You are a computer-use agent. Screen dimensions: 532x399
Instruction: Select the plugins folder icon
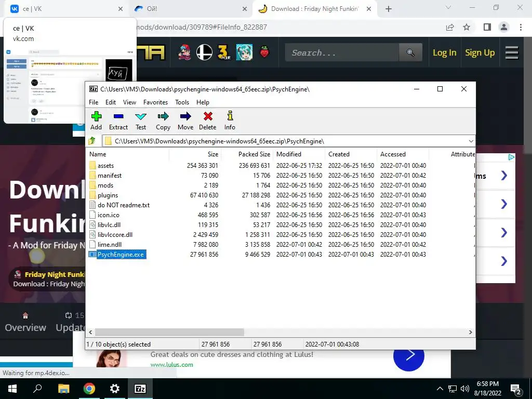[x=92, y=195]
